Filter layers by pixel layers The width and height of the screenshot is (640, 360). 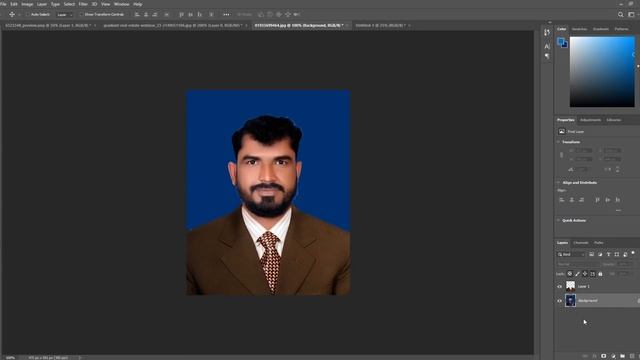(x=591, y=254)
